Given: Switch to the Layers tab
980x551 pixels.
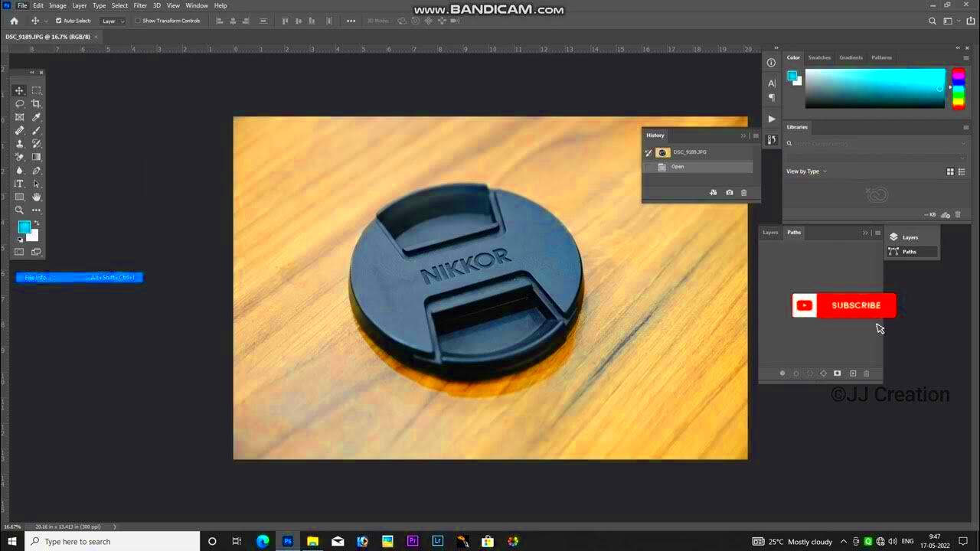Looking at the screenshot, I should [x=770, y=233].
